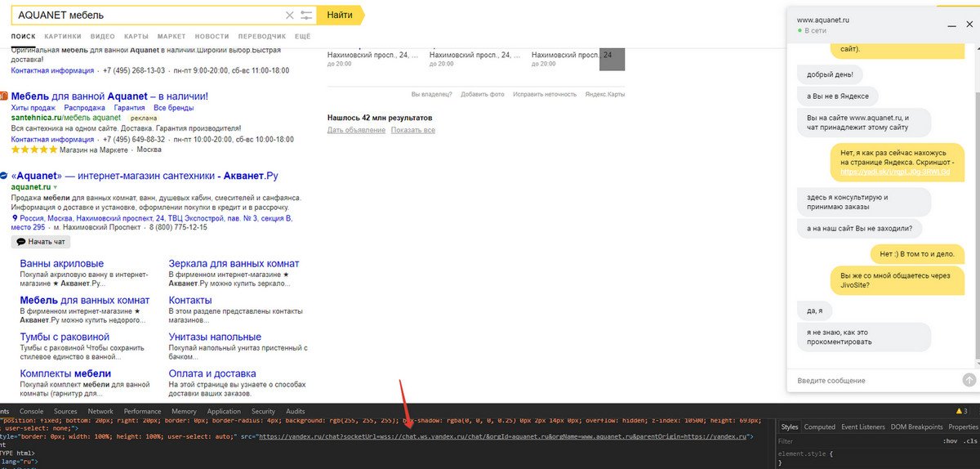Image resolution: width=980 pixels, height=469 pixels.
Task: Switch to the Картинки search tab
Action: coord(63,37)
